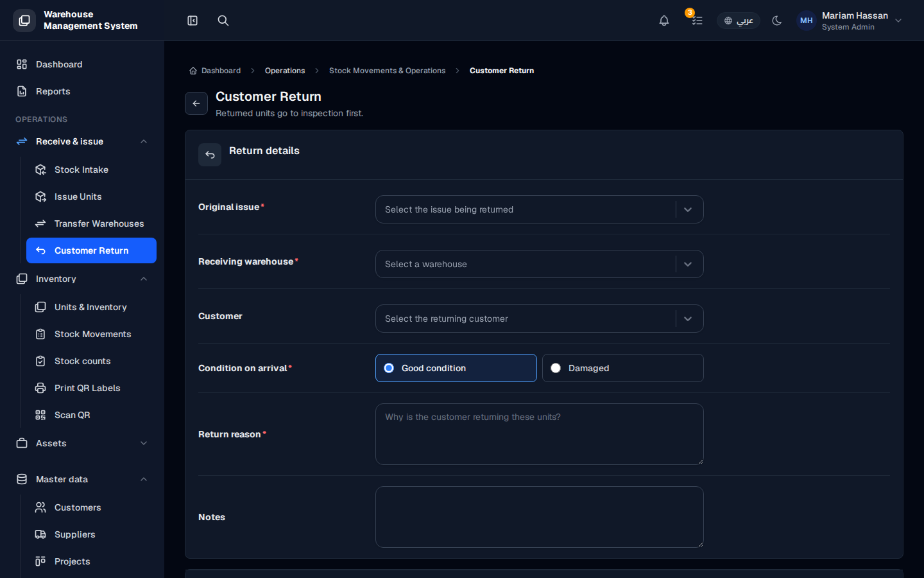Open the tasks checklist icon with badge
This screenshot has height=578, width=924.
696,21
